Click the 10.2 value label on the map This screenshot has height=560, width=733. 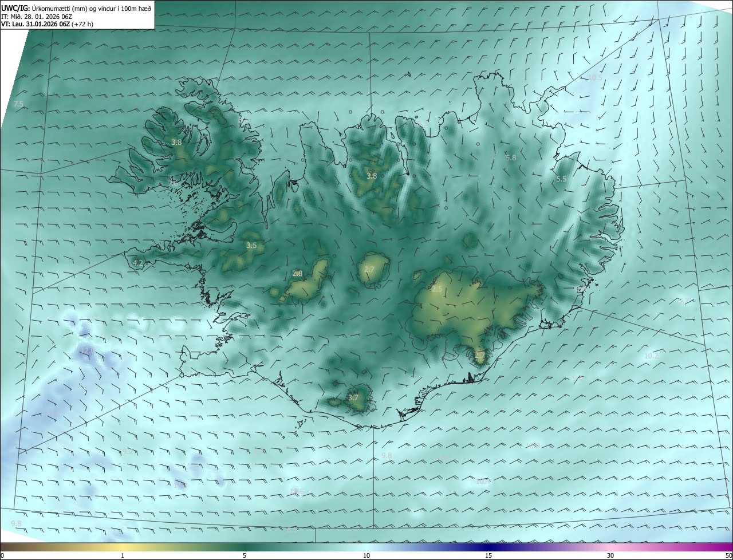tap(652, 356)
